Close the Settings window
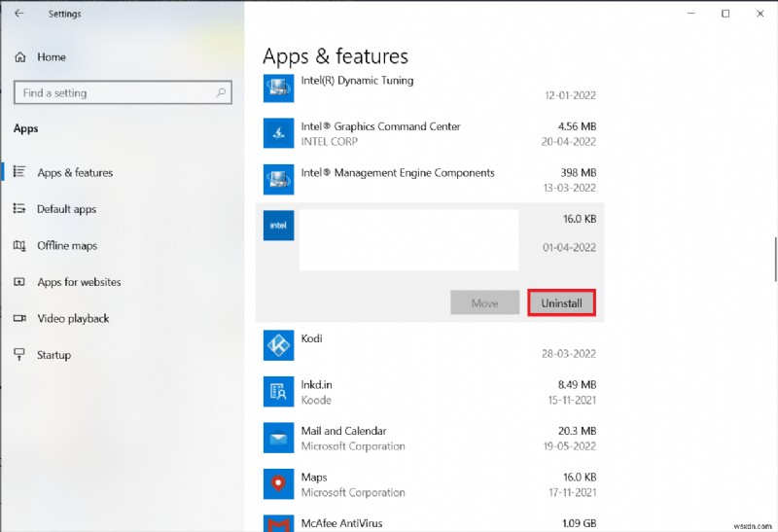 pos(760,14)
